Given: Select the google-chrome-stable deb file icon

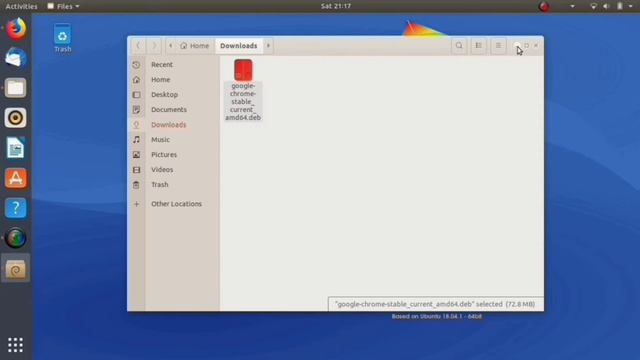Looking at the screenshot, I should (x=243, y=70).
